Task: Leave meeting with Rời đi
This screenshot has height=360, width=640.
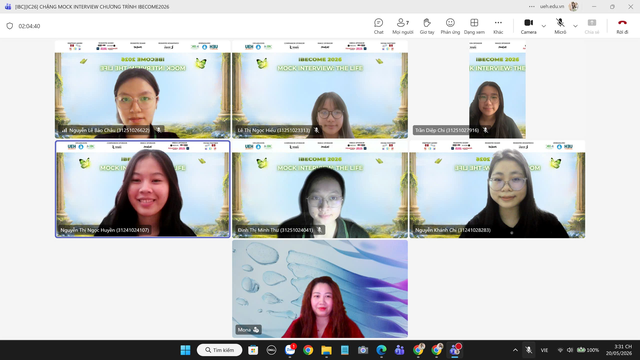Action: point(622,26)
